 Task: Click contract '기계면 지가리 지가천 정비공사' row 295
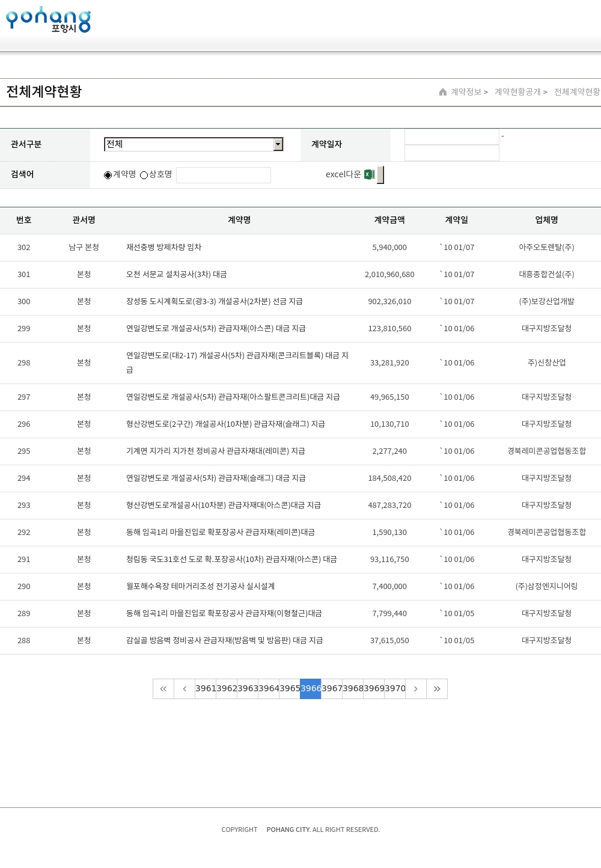216,451
